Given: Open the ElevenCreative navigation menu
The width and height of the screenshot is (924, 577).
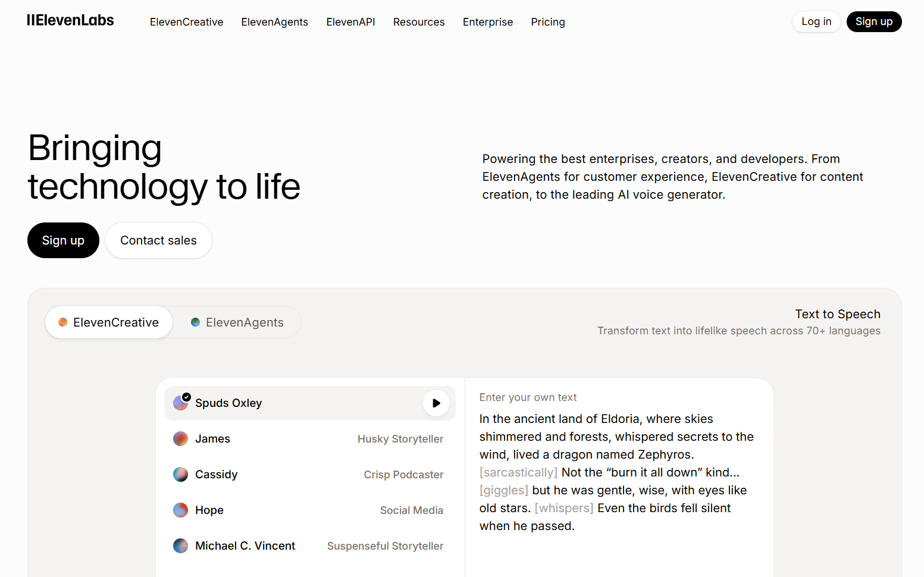Looking at the screenshot, I should [186, 22].
